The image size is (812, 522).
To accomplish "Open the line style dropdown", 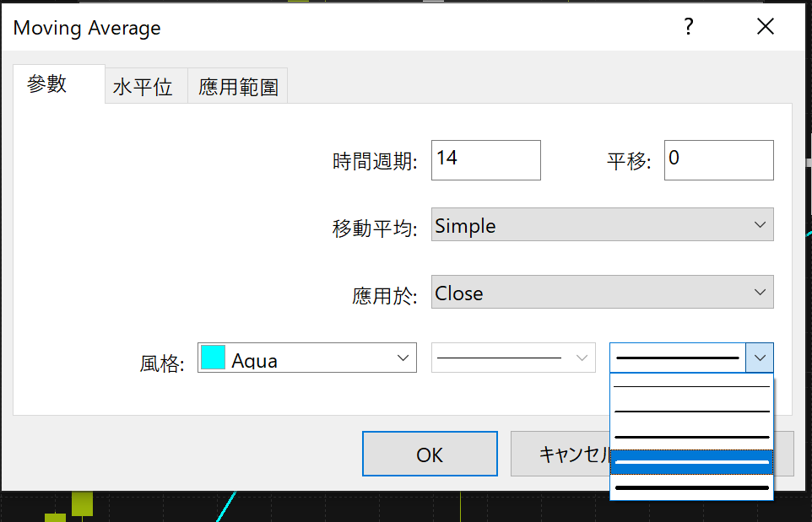I will pyautogui.click(x=513, y=358).
